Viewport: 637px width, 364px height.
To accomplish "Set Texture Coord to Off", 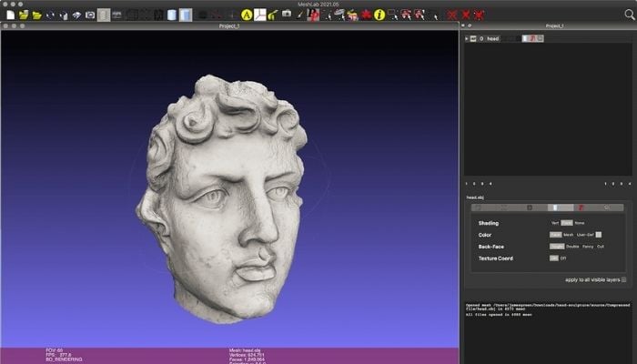I will (564, 258).
